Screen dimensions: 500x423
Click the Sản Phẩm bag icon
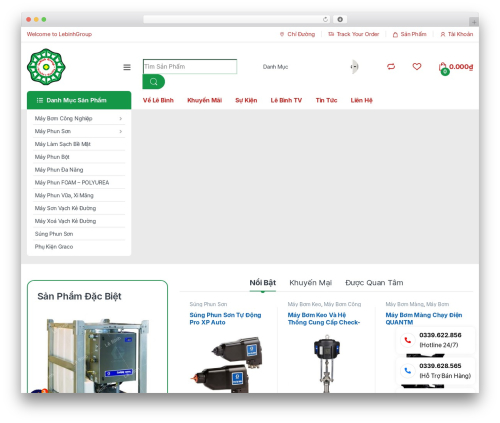pyautogui.click(x=395, y=34)
